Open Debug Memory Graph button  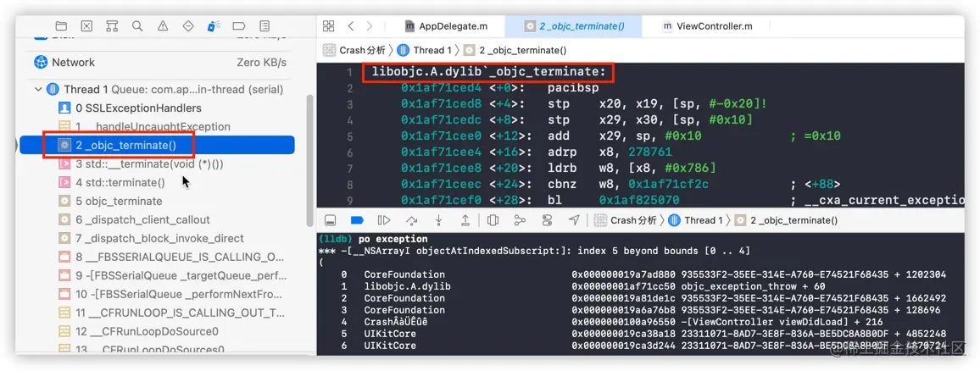520,220
